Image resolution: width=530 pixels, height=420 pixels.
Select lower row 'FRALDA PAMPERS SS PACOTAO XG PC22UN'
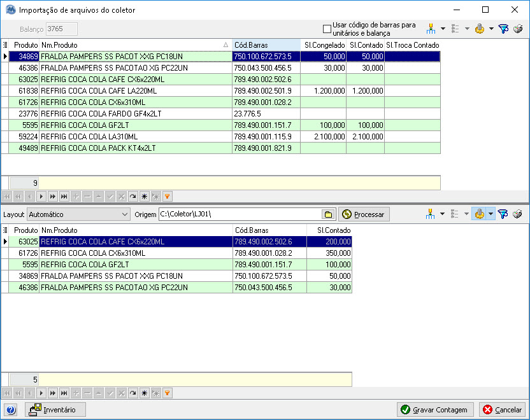(x=180, y=288)
